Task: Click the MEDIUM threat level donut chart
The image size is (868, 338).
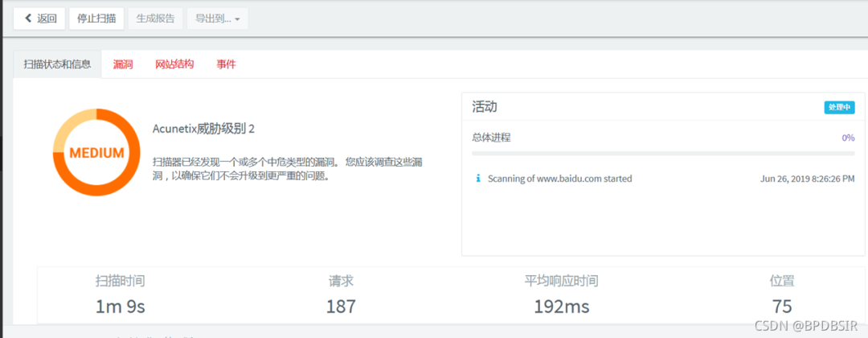Action: (x=96, y=152)
